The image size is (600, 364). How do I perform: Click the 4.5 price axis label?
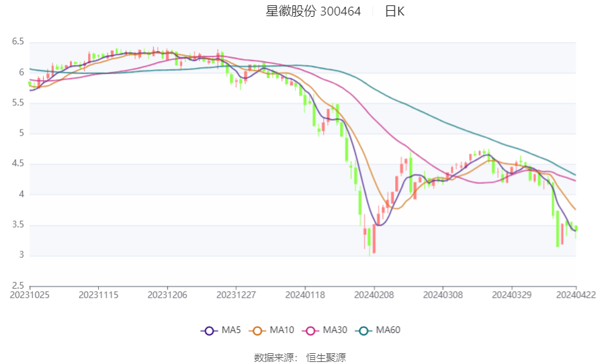pos(18,164)
